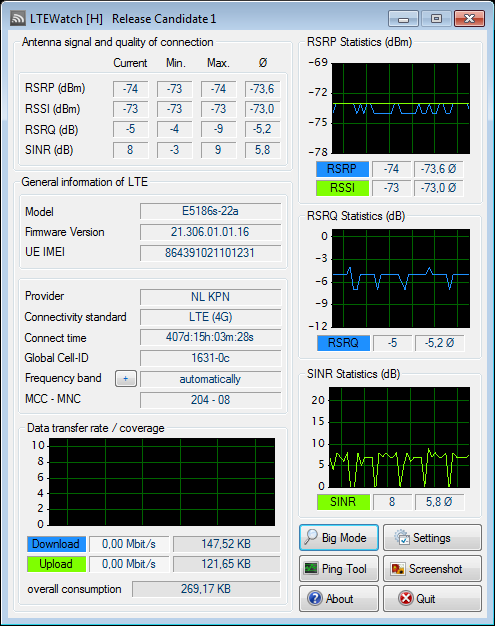Click the overall consumption value field
495x626 pixels.
[206, 589]
